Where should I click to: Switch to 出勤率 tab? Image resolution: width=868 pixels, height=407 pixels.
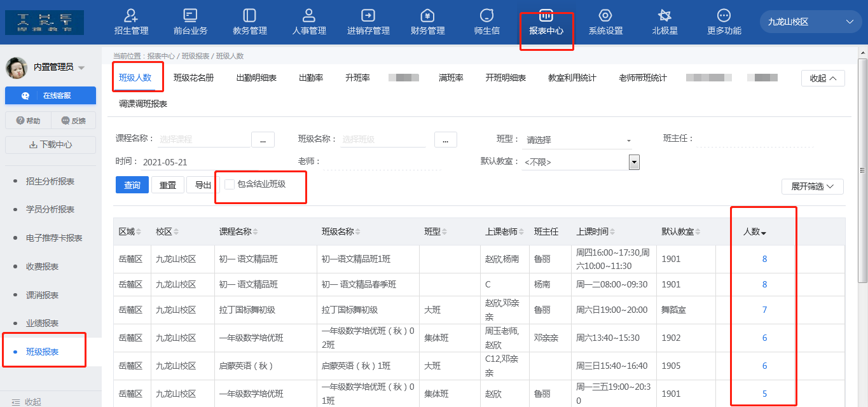(x=311, y=78)
